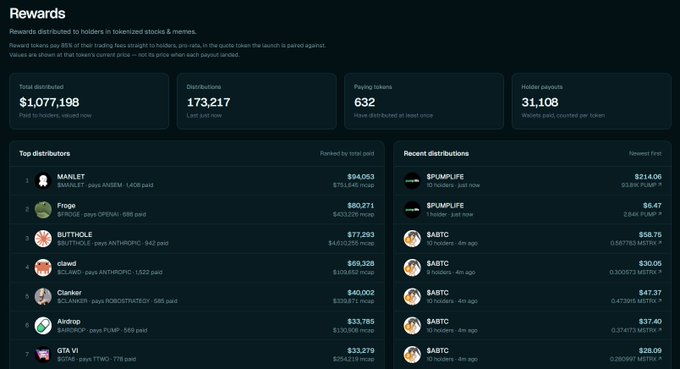This screenshot has width=680, height=369.
Task: Click $PUMPLIFE avatar in the $6.47 row
Action: tap(412, 209)
